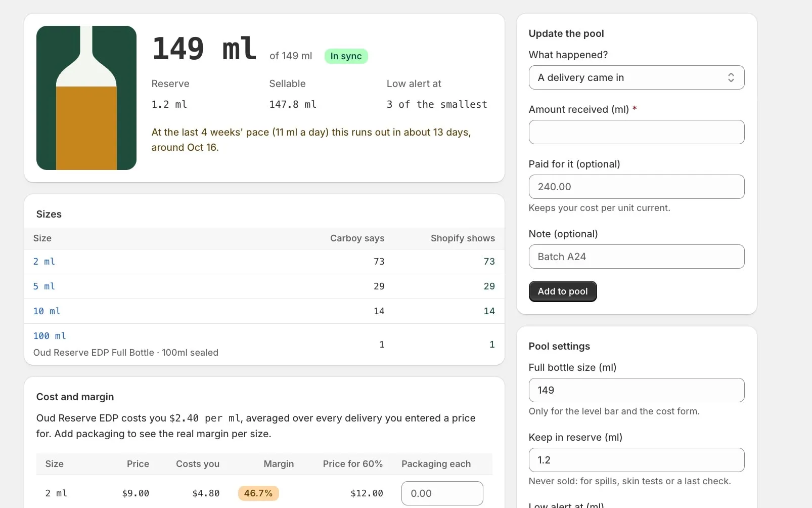This screenshot has height=508, width=812.
Task: Click the 'Paid for it' input field
Action: (x=637, y=187)
